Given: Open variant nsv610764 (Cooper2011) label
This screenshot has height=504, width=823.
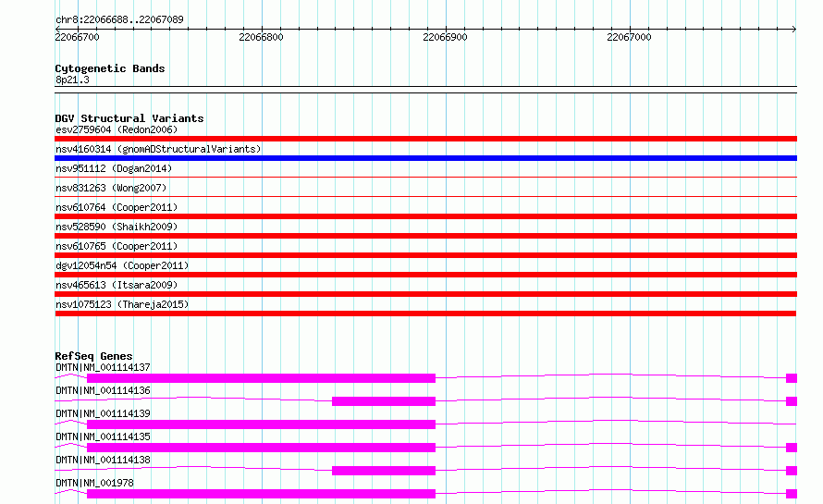Looking at the screenshot, I should point(117,207).
